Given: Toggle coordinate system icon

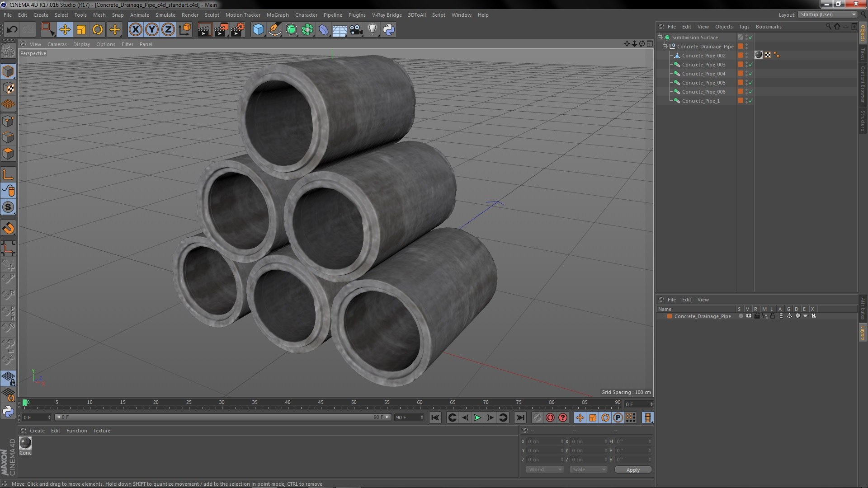Looking at the screenshot, I should [x=184, y=30].
